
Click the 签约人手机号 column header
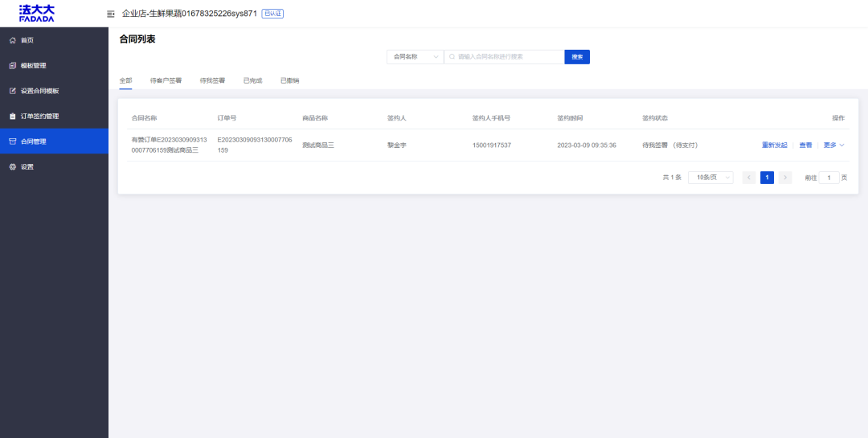(491, 118)
